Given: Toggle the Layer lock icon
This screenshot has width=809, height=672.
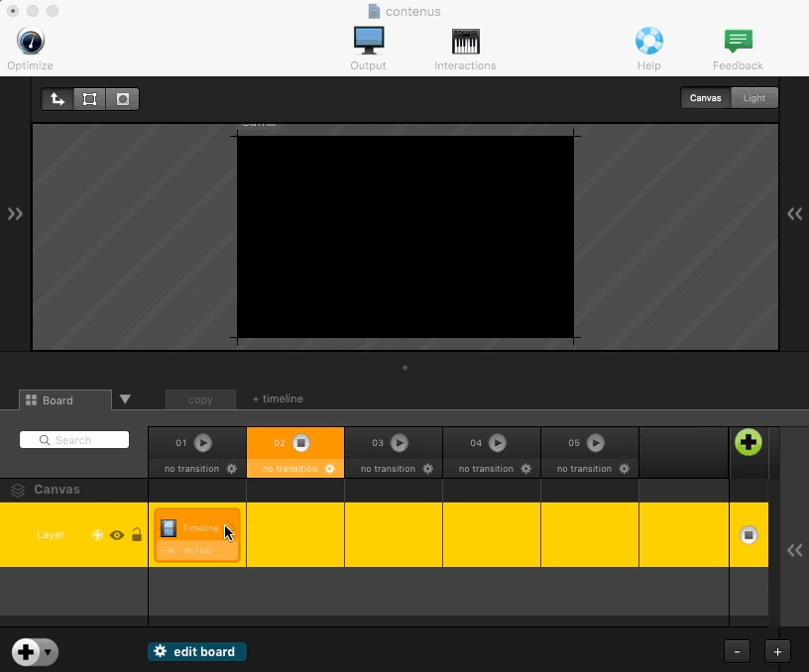Looking at the screenshot, I should (137, 535).
